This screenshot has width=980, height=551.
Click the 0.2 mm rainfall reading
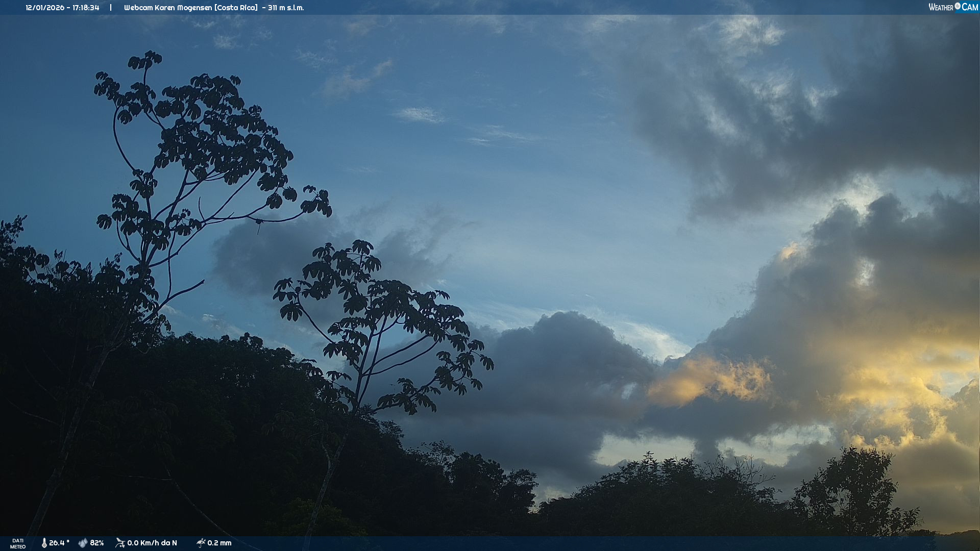(x=219, y=543)
